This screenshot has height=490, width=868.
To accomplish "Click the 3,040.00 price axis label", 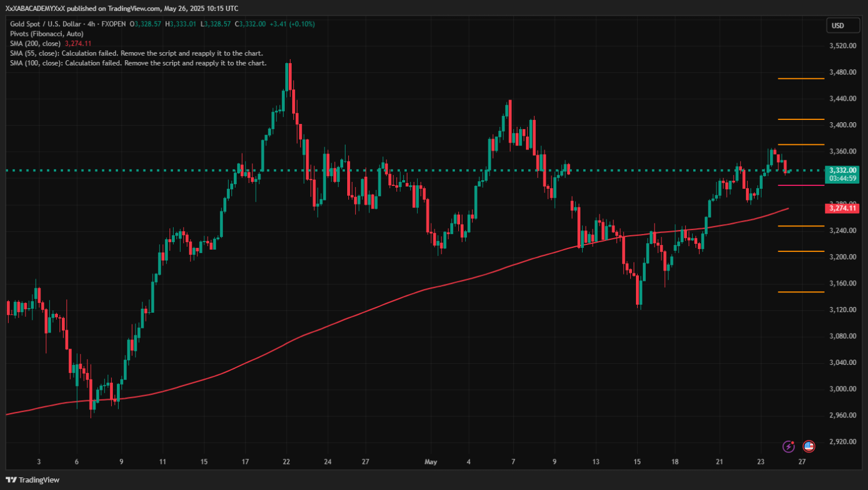I will (843, 363).
